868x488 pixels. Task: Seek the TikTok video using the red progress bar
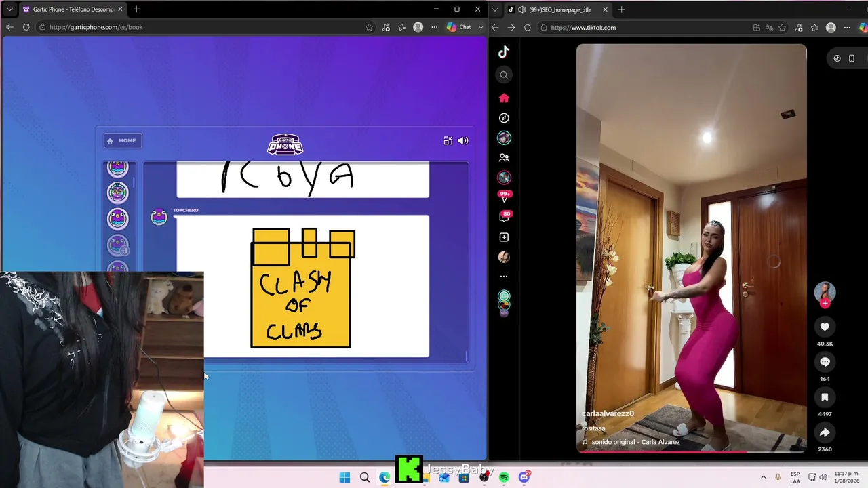tap(692, 451)
